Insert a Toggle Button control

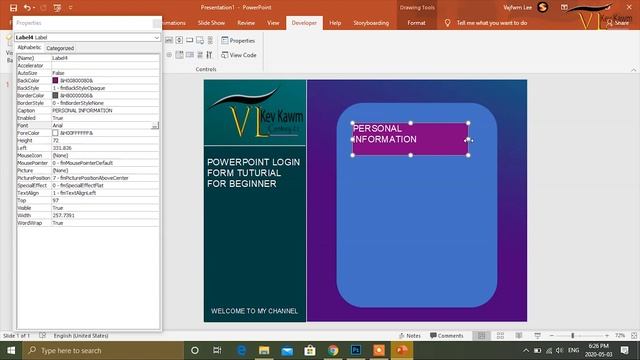pos(200,55)
